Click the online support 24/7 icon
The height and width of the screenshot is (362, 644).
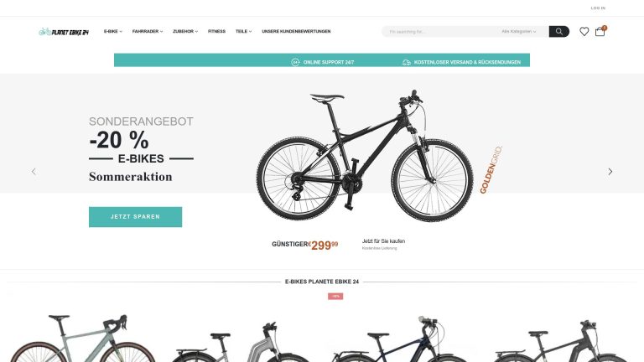(295, 62)
